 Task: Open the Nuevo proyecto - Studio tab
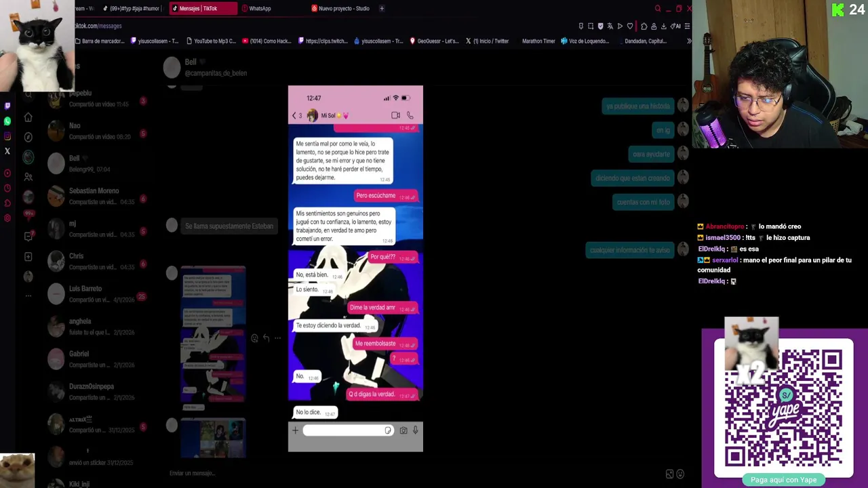click(340, 8)
